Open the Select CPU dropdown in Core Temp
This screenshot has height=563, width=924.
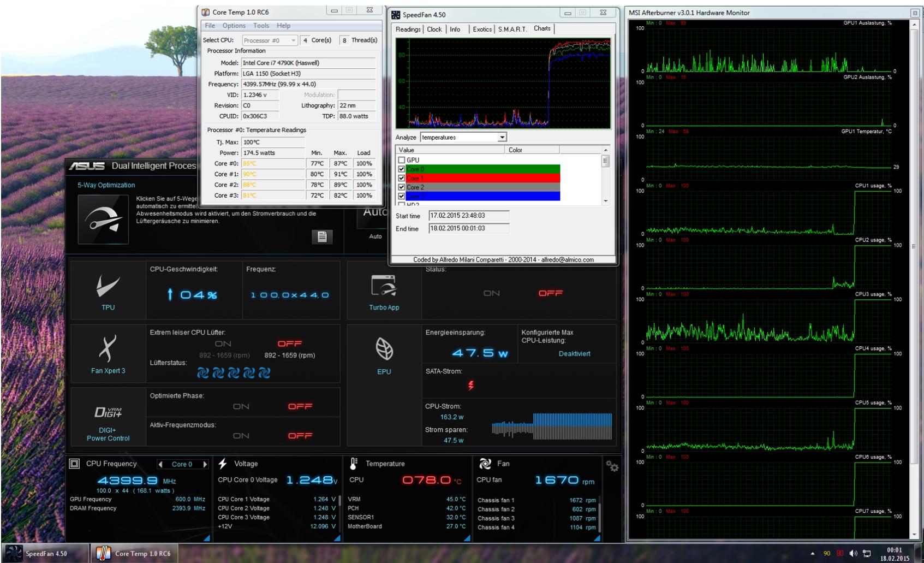[270, 40]
